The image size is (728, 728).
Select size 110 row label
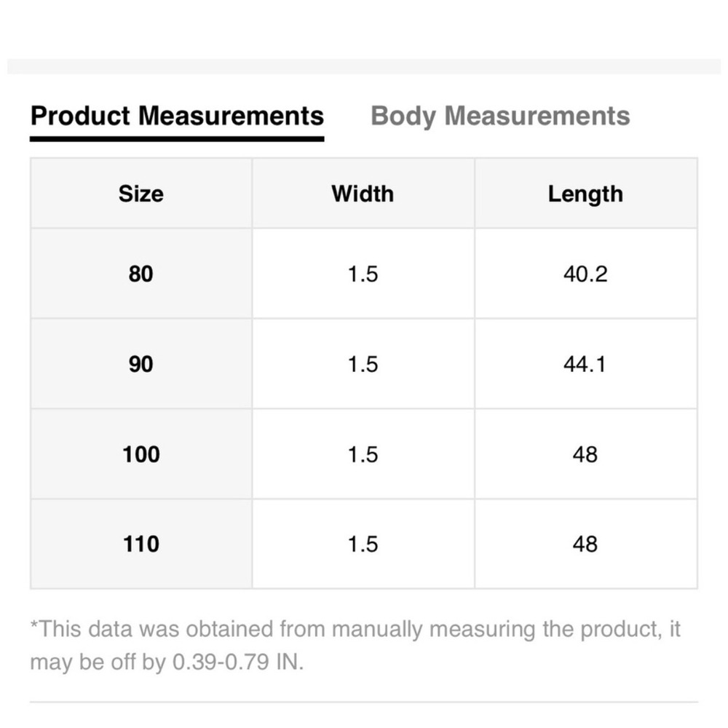141,544
